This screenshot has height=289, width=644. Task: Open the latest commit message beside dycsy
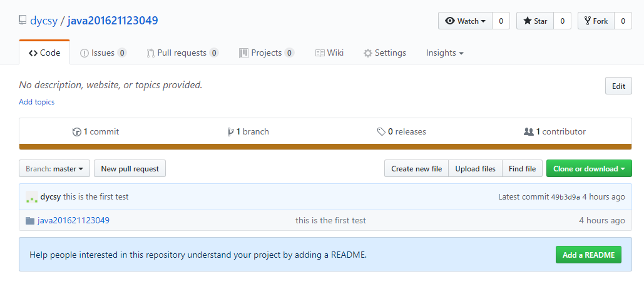click(96, 197)
